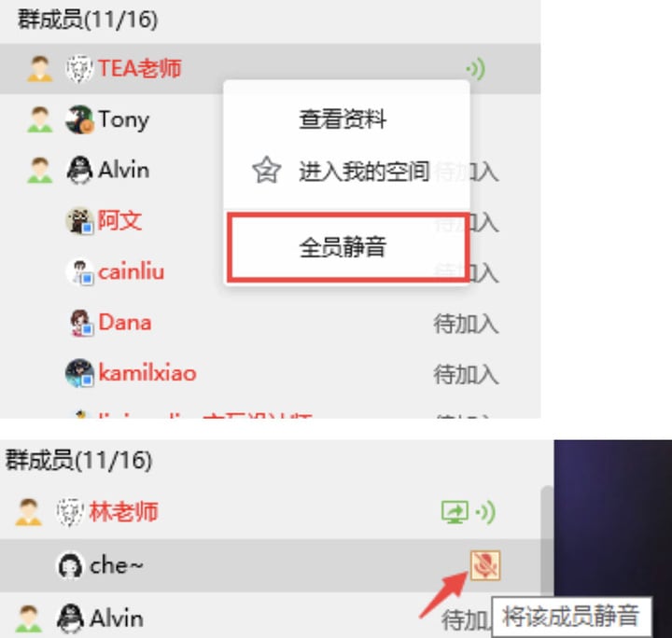Choose 查看资料 from the context menu
The height and width of the screenshot is (638, 672).
343,118
